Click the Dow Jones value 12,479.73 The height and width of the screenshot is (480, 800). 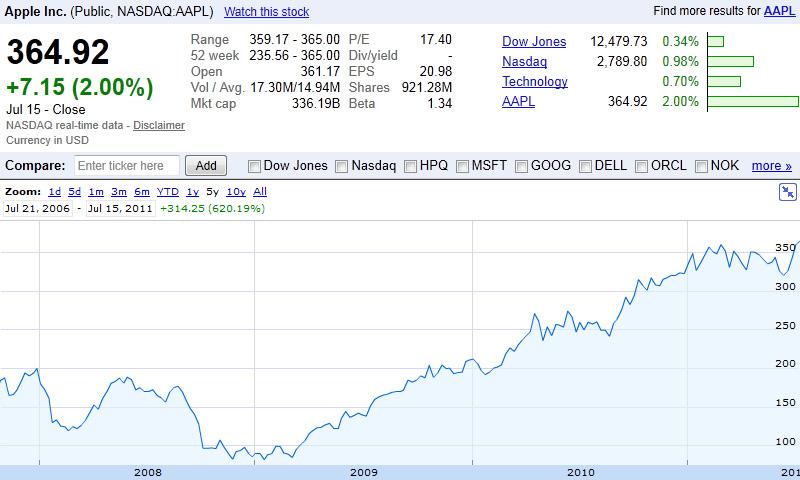click(618, 41)
